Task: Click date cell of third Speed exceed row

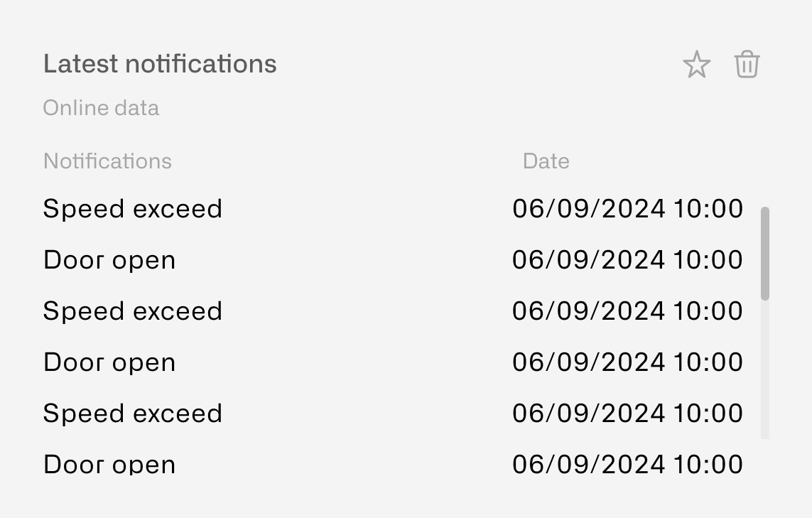Action: coord(627,414)
